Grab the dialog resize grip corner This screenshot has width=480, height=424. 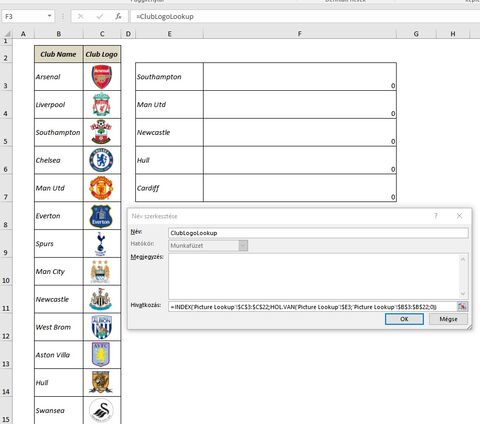[469, 327]
